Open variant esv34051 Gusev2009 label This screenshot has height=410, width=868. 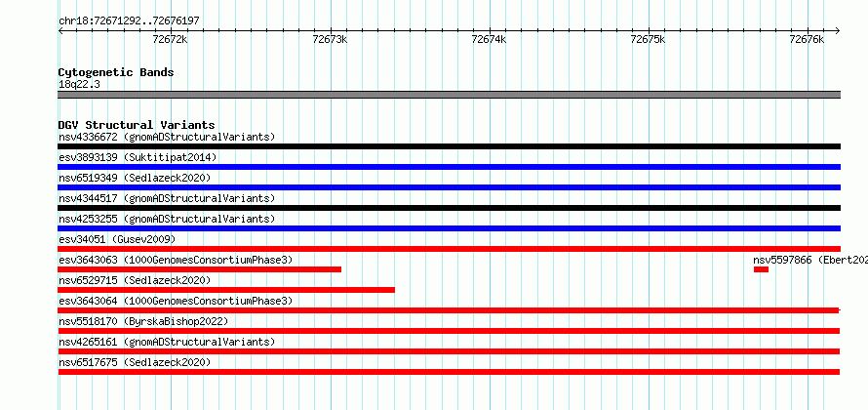117,239
